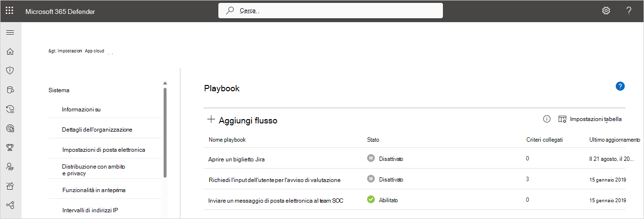Open the connected nodes icon in the sidebar
Screen dimensions: 644x219
coord(10,205)
